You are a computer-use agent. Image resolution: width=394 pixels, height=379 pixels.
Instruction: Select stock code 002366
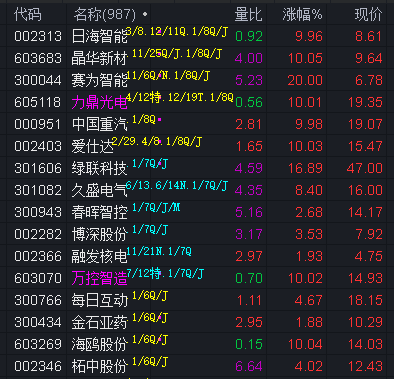tap(38, 256)
